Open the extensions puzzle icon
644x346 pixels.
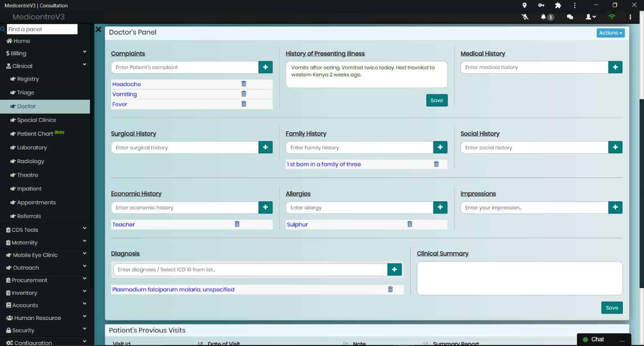[x=558, y=5]
